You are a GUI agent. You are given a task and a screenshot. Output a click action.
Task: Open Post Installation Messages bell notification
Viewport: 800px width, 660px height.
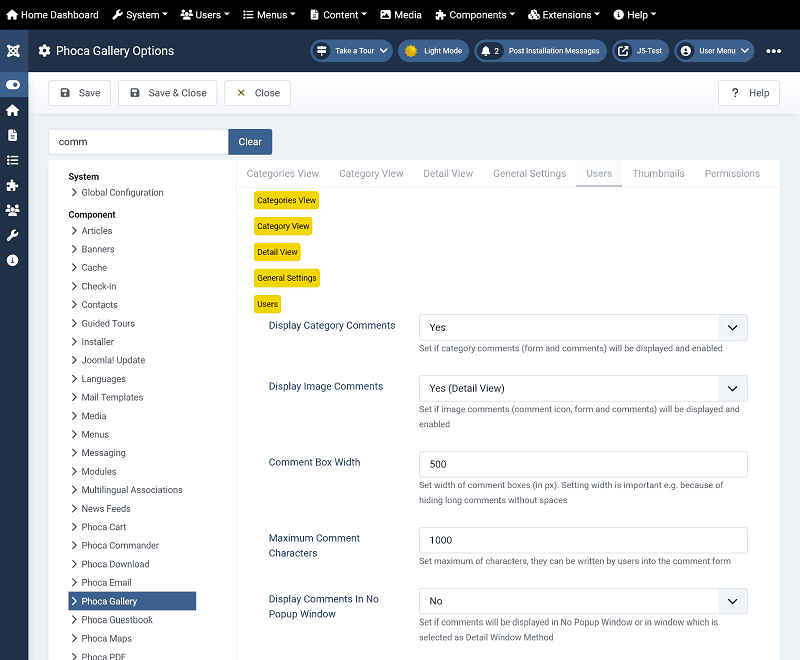point(540,51)
